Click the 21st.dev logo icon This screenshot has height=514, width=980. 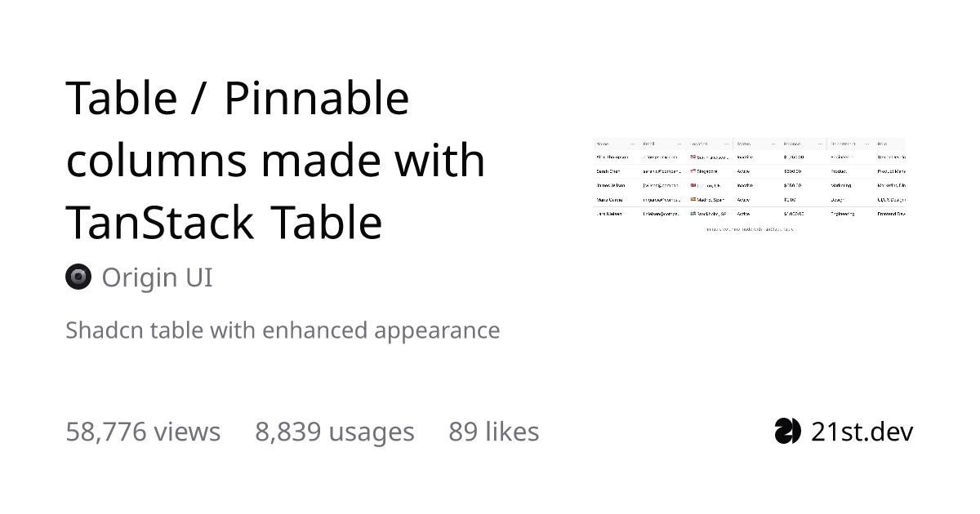[x=787, y=431]
